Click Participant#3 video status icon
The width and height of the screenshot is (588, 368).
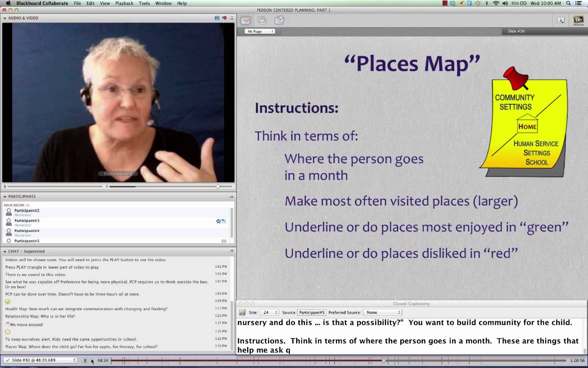point(218,221)
